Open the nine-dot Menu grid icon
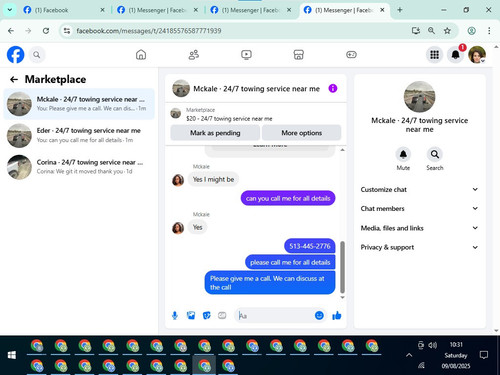Screen dimensions: 500x375 434,55
